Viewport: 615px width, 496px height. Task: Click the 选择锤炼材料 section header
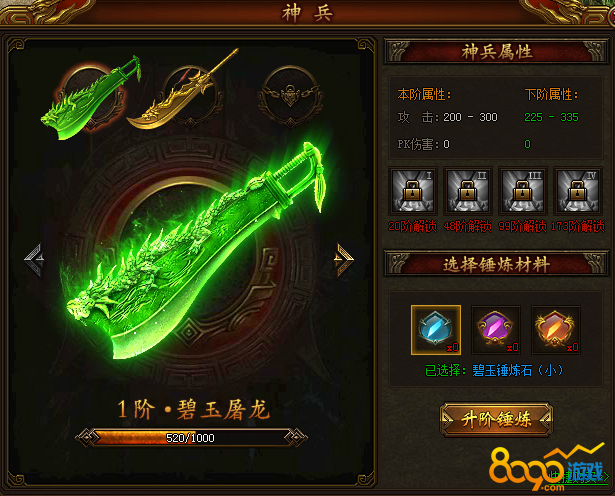pos(496,264)
